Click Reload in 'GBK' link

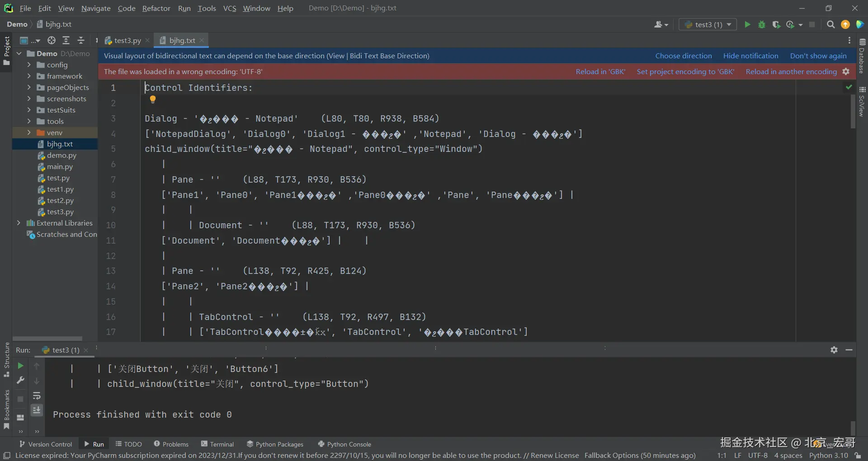coord(600,71)
